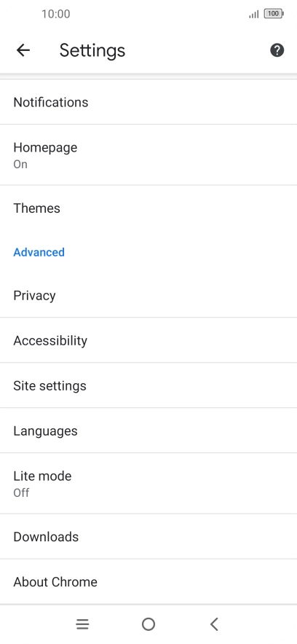The image size is (297, 644).
Task: Open Accessibility settings
Action: pyautogui.click(x=148, y=340)
